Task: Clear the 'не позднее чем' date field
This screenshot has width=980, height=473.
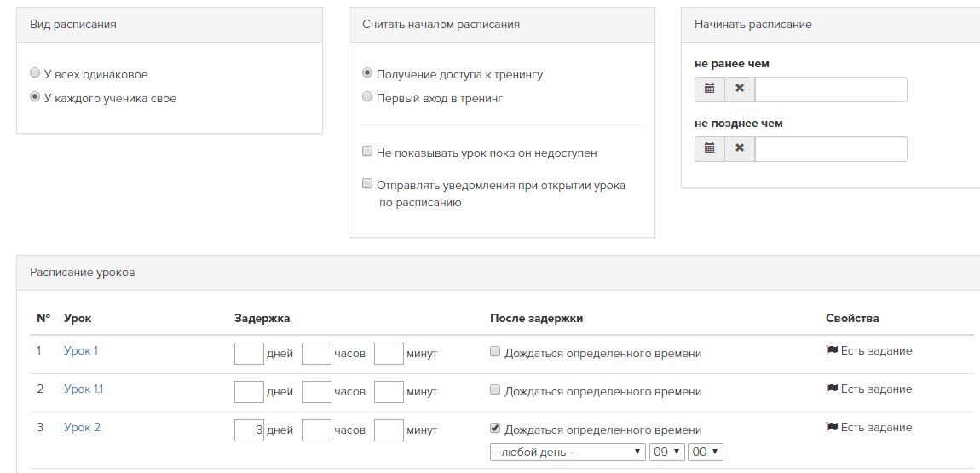Action: coord(740,149)
